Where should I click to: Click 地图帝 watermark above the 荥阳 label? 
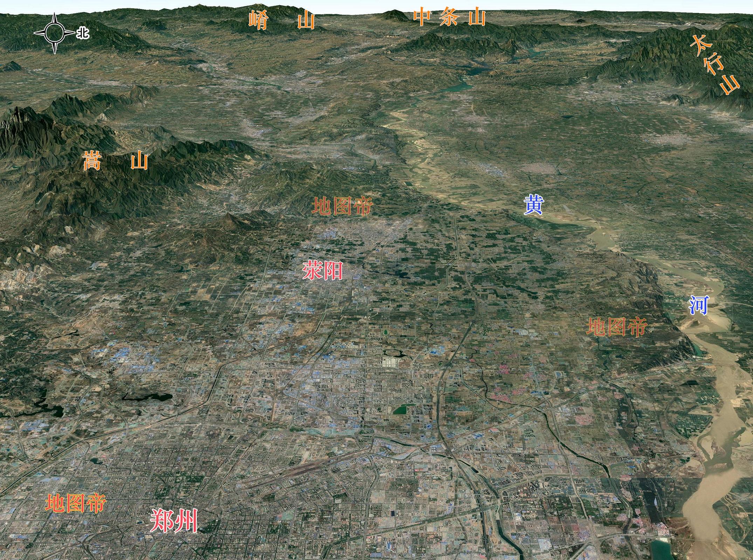click(x=342, y=206)
